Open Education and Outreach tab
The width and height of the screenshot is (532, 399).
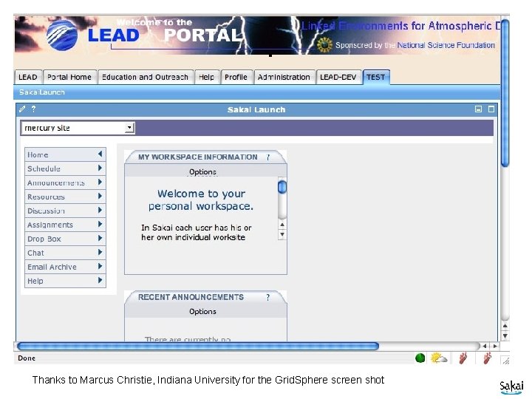coord(146,77)
